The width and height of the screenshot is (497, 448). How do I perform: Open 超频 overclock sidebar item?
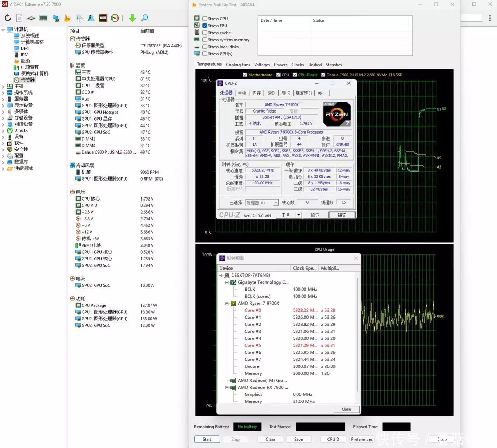[x=26, y=61]
